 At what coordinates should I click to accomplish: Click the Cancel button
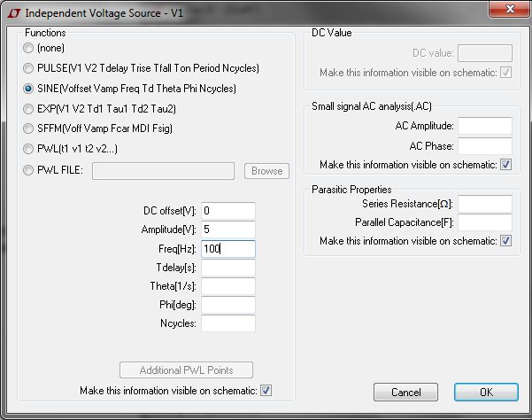click(405, 393)
